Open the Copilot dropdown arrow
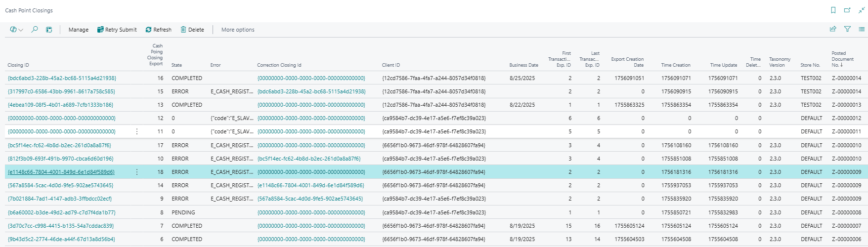Viewport: 868px width, 247px height. point(21,30)
